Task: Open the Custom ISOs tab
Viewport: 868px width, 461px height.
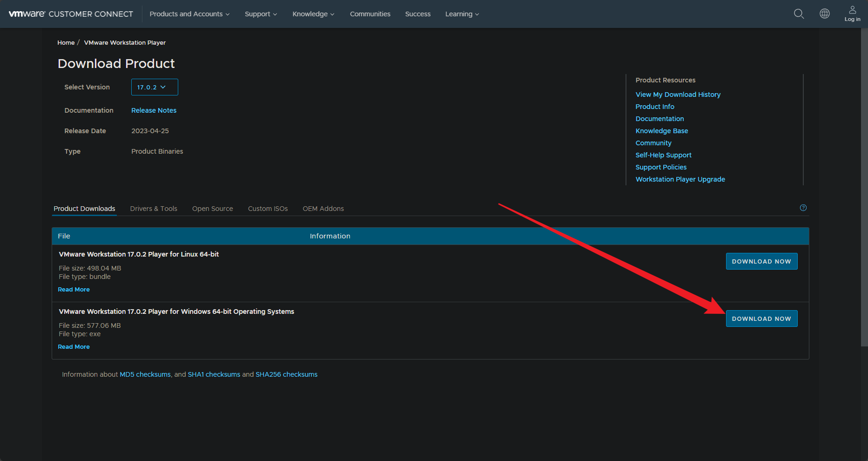Action: pos(268,209)
